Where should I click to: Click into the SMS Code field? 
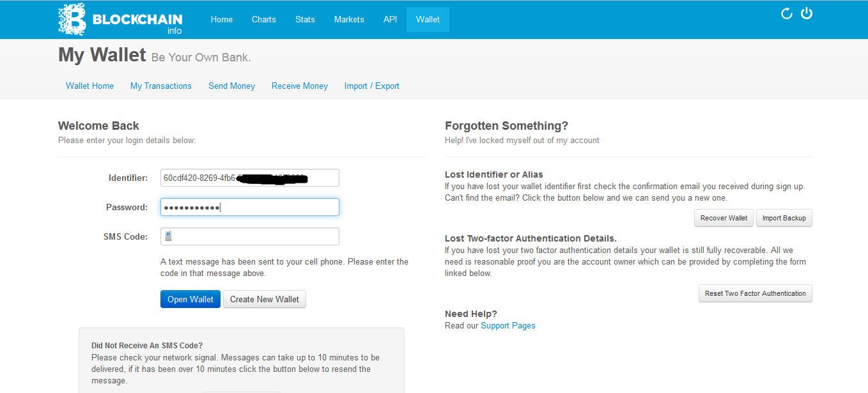click(x=250, y=236)
